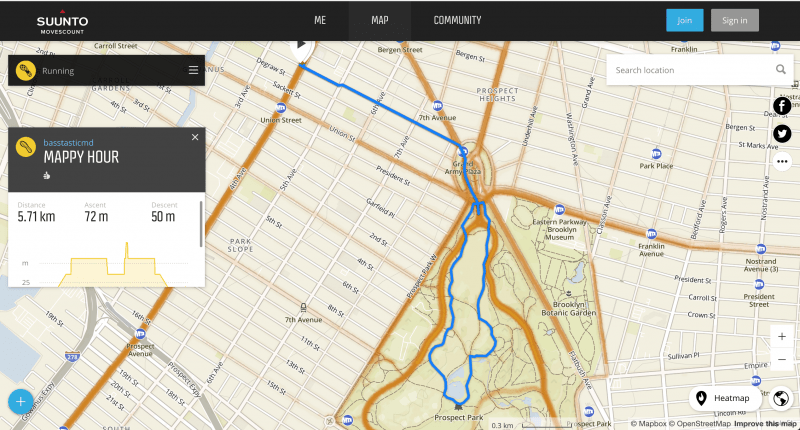800x430 pixels.
Task: Click into the Search location field
Action: [690, 70]
